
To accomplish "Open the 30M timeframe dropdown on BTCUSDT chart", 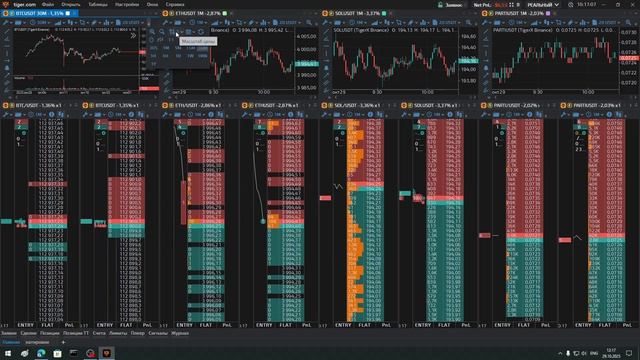I will pos(41,22).
